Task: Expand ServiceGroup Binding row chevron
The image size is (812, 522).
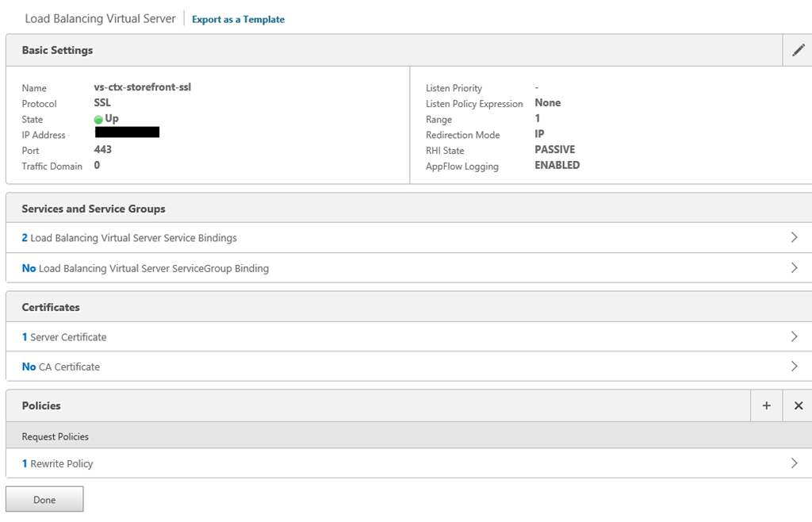Action: click(x=794, y=268)
